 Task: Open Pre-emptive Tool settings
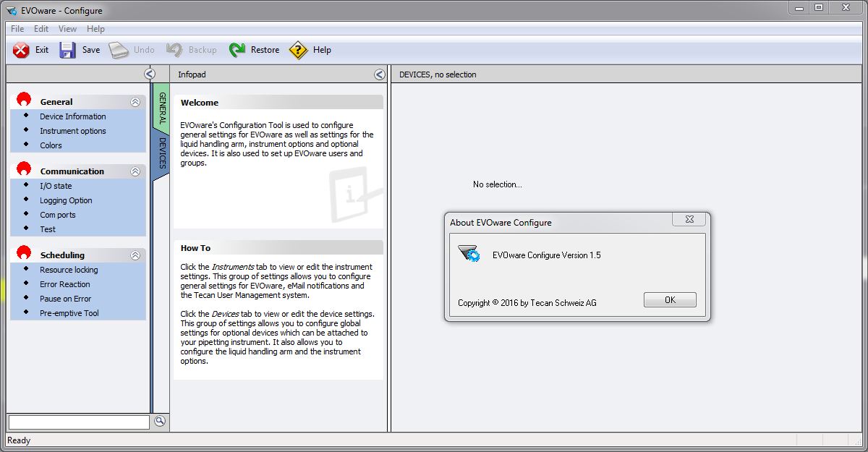click(x=69, y=313)
